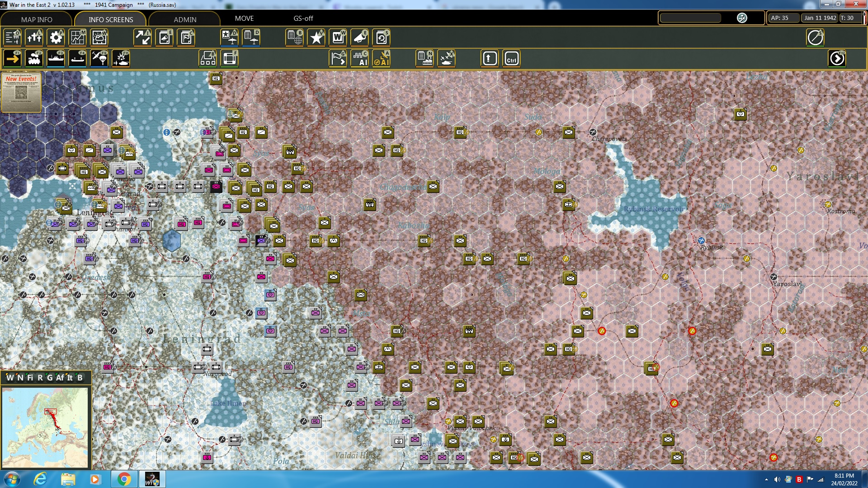Screen dimensions: 868x488
Task: Open the commander's report flag icon (C)
Action: click(186, 38)
